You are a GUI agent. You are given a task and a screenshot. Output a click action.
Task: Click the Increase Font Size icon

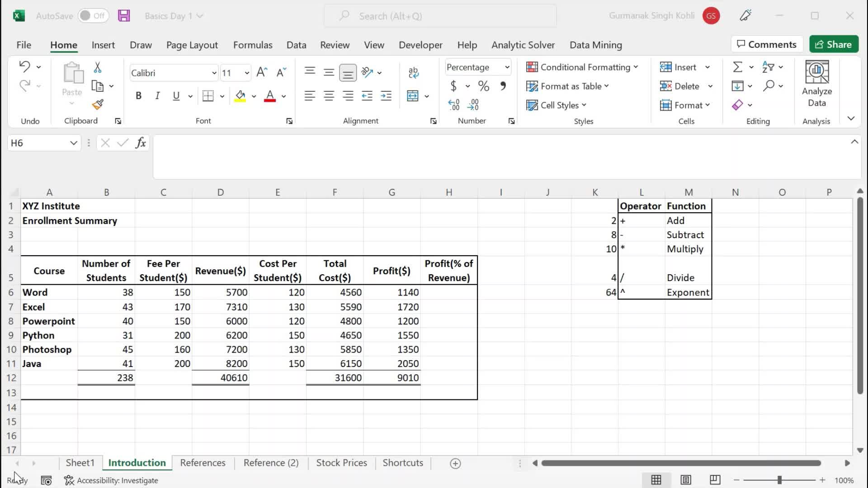(262, 72)
